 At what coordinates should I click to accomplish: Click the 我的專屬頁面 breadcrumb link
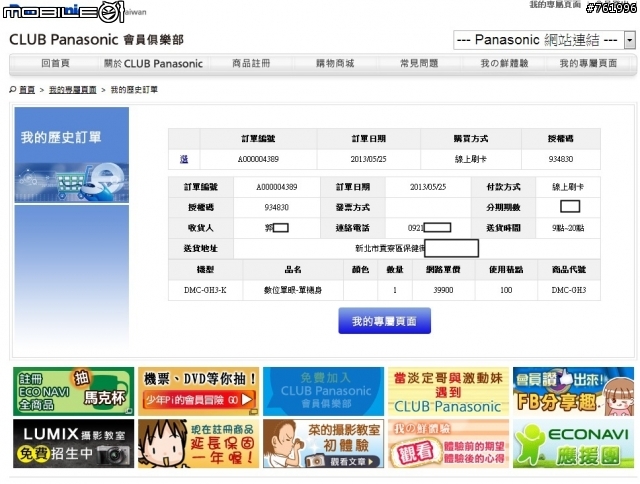(x=73, y=90)
